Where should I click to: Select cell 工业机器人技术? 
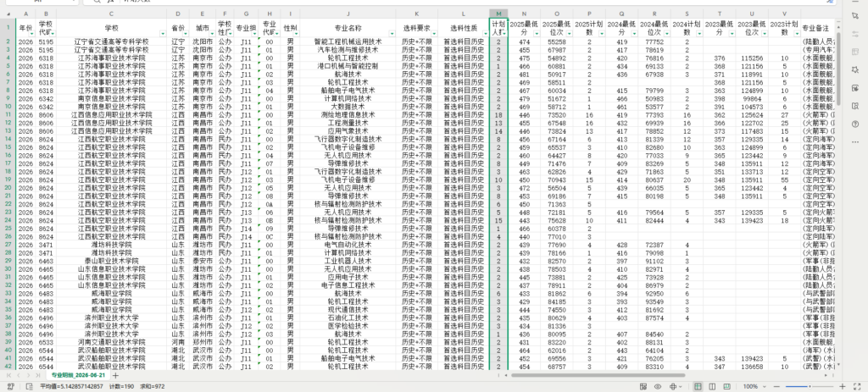click(348, 261)
